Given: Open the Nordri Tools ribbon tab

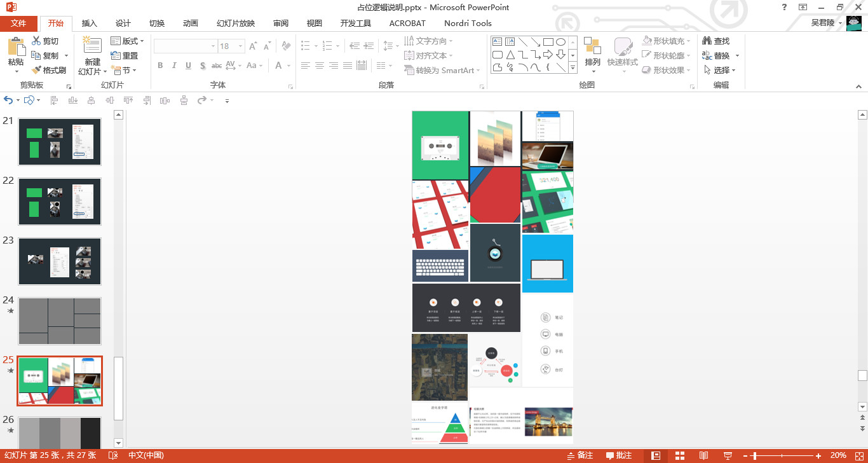Looking at the screenshot, I should pos(468,24).
